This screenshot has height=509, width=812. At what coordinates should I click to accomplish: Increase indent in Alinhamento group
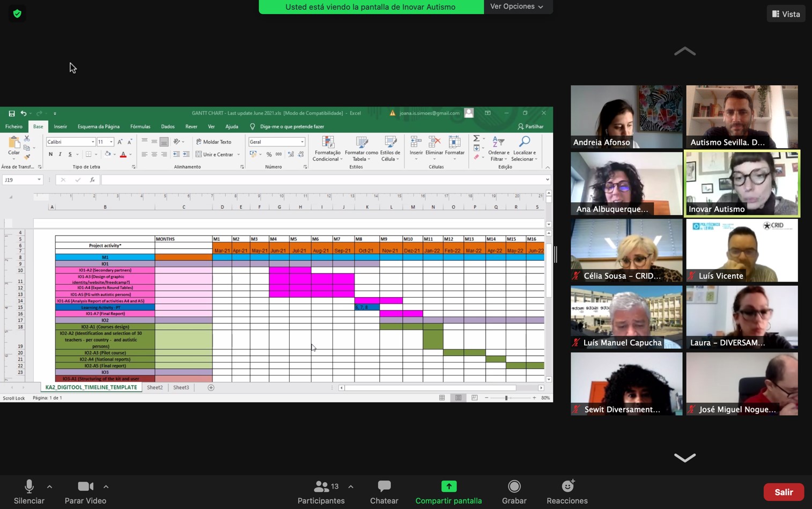click(x=186, y=154)
